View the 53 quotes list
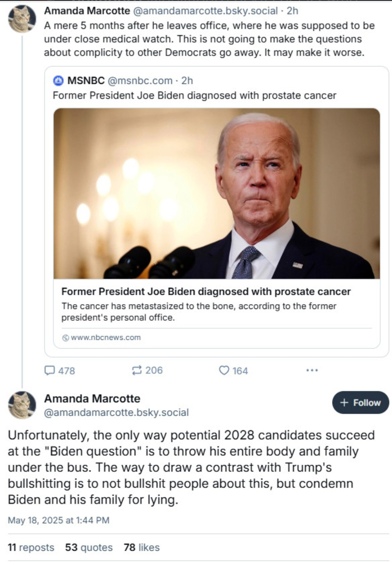Screen dimensions: 392x562 point(89,547)
